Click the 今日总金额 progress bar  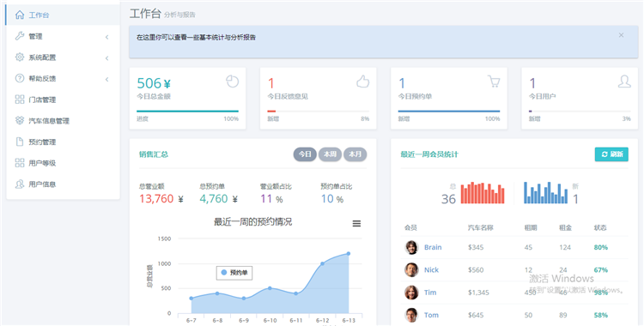(x=188, y=111)
